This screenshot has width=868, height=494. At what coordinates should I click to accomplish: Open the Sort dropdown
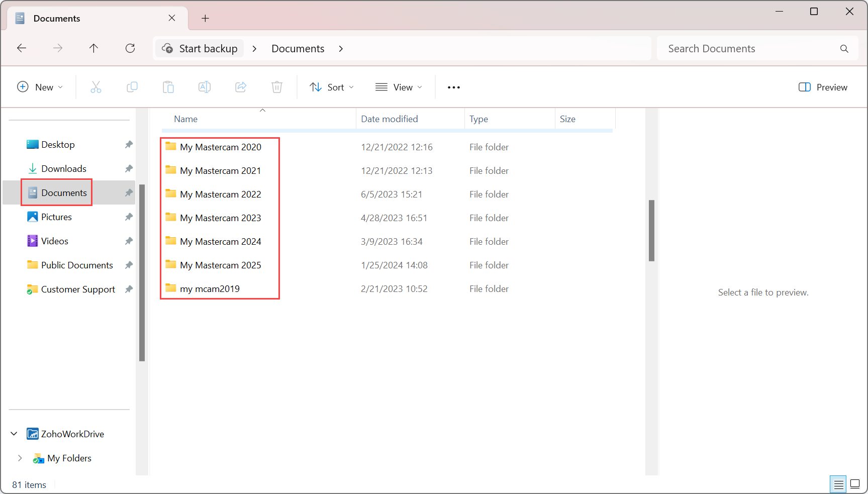(x=332, y=87)
